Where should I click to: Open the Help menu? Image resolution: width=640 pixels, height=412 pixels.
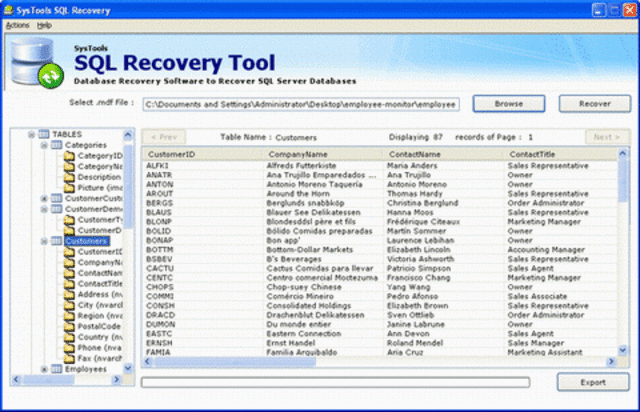(x=44, y=25)
